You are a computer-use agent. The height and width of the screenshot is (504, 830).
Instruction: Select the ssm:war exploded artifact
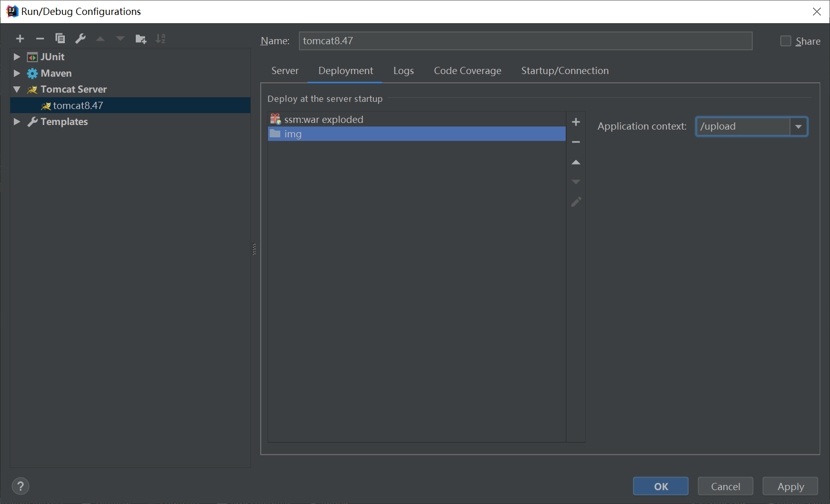[323, 119]
